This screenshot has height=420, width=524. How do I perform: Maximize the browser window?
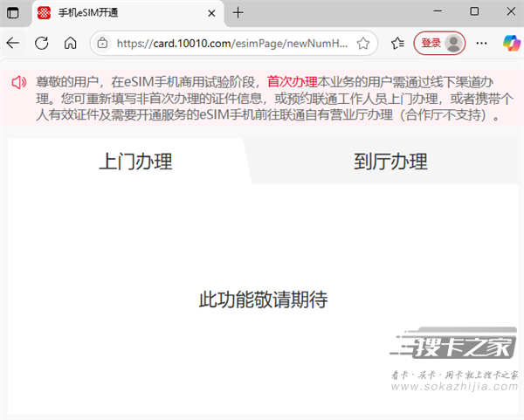coord(474,11)
